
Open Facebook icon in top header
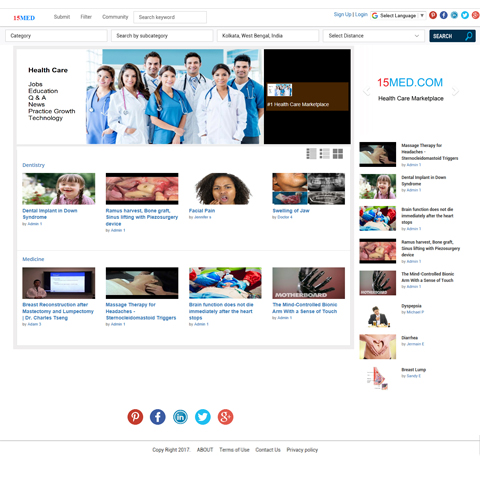click(443, 15)
